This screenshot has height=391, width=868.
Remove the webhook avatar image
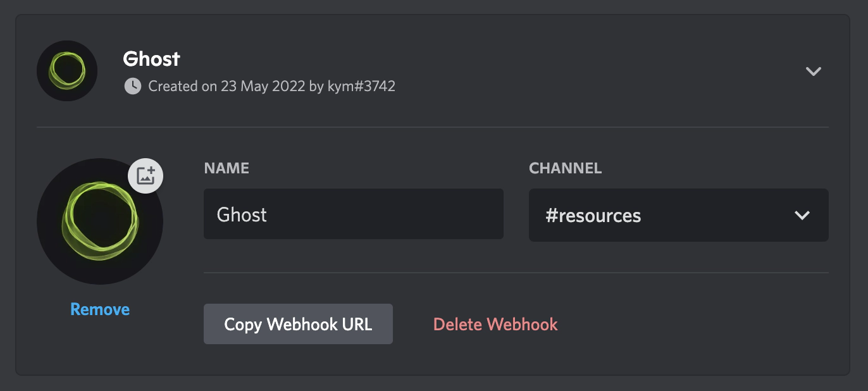click(99, 309)
